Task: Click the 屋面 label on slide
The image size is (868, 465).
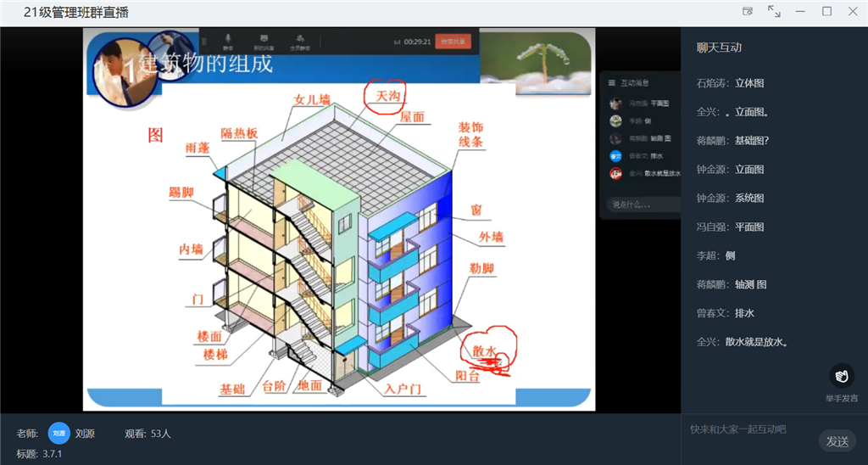Action: 413,117
